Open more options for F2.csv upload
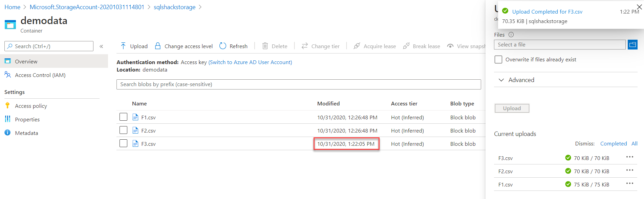Viewport: 644px width, 199px height. point(629,170)
